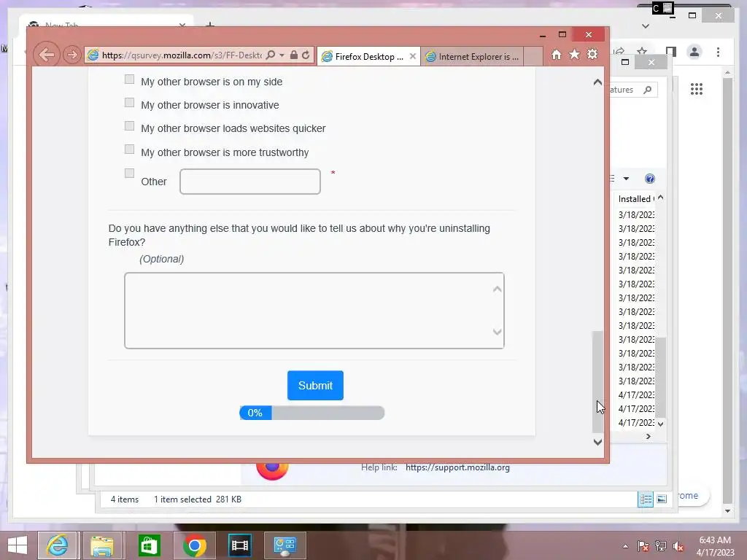Switch to large icons view in Programs window
The image size is (747, 560).
662,499
